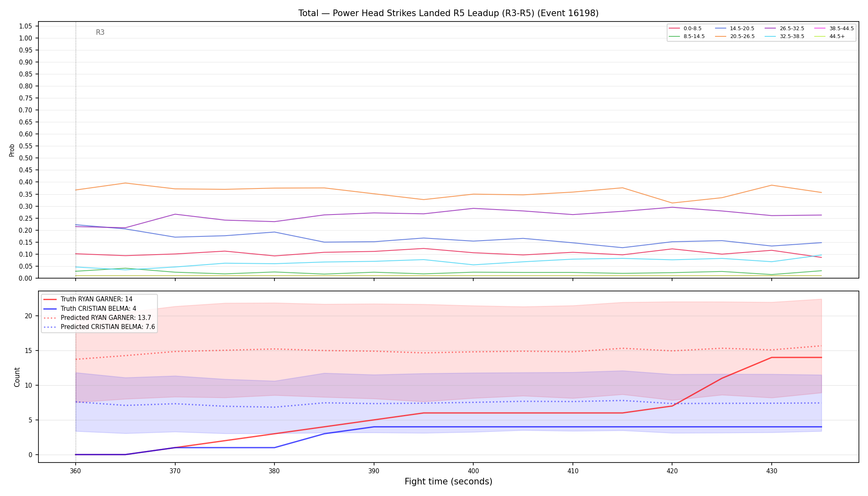Click solid red line swatch in lower legend

click(x=50, y=299)
